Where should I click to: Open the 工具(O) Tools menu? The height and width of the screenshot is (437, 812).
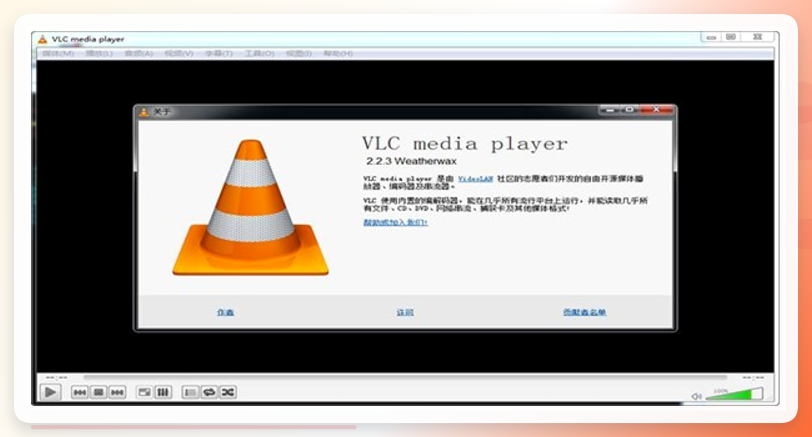[x=259, y=53]
